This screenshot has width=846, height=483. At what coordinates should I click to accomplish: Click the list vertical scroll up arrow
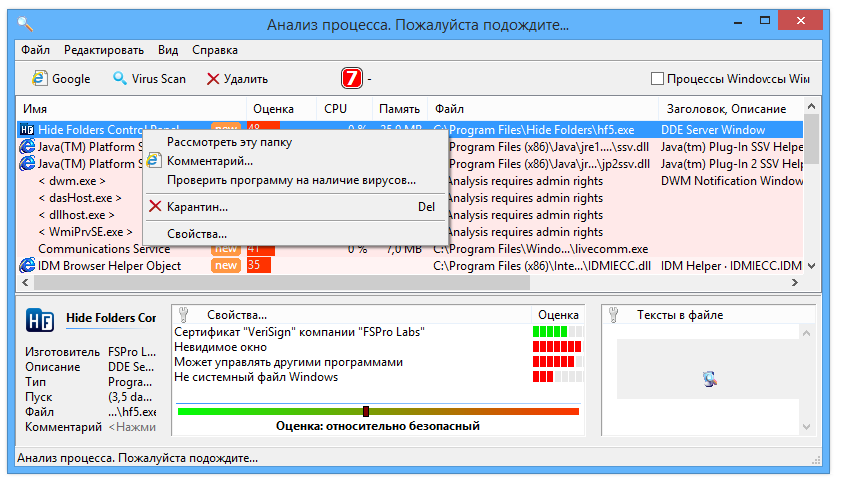tap(811, 106)
